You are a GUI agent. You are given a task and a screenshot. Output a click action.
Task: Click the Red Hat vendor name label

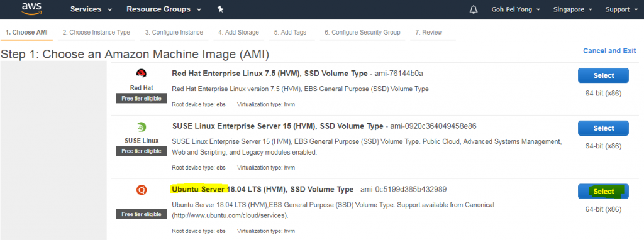point(142,88)
